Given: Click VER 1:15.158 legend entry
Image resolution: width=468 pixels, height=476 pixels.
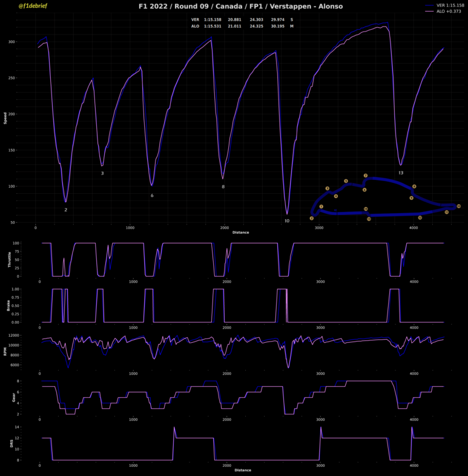Looking at the screenshot, I should 445,5.
